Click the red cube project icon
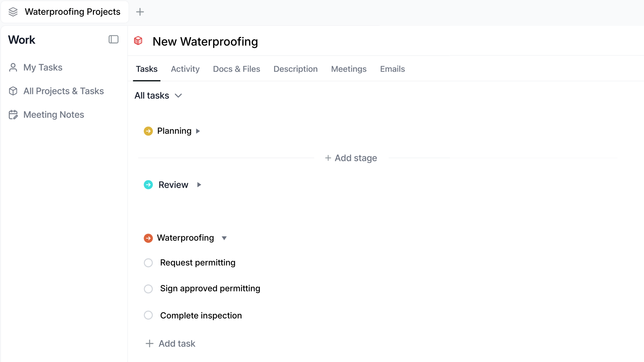This screenshot has height=362, width=644. (138, 41)
